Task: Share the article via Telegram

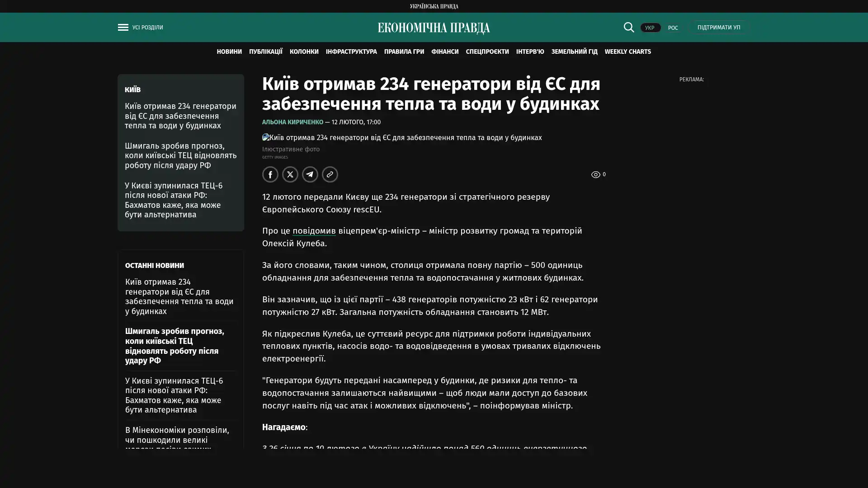Action: pos(310,174)
